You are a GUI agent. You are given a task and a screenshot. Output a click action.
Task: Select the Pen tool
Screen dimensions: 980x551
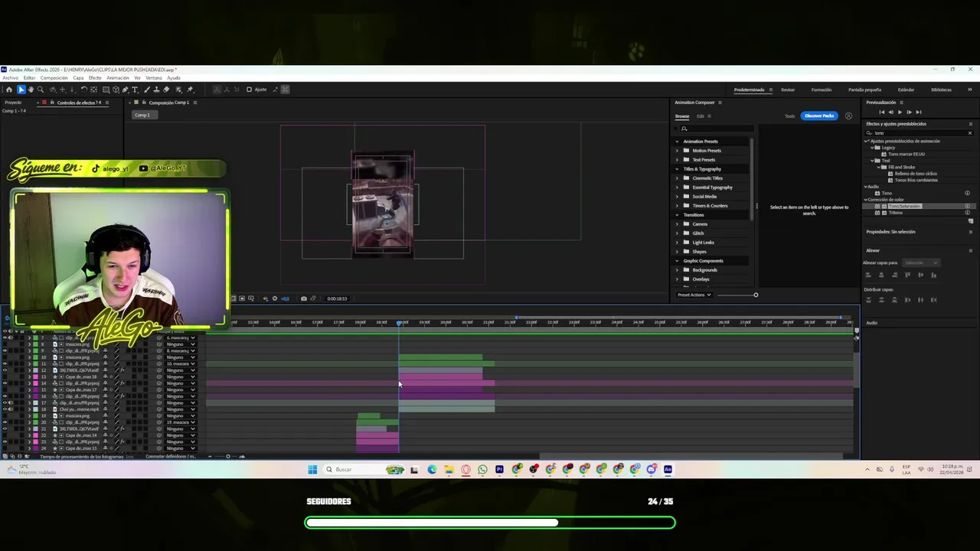[125, 90]
